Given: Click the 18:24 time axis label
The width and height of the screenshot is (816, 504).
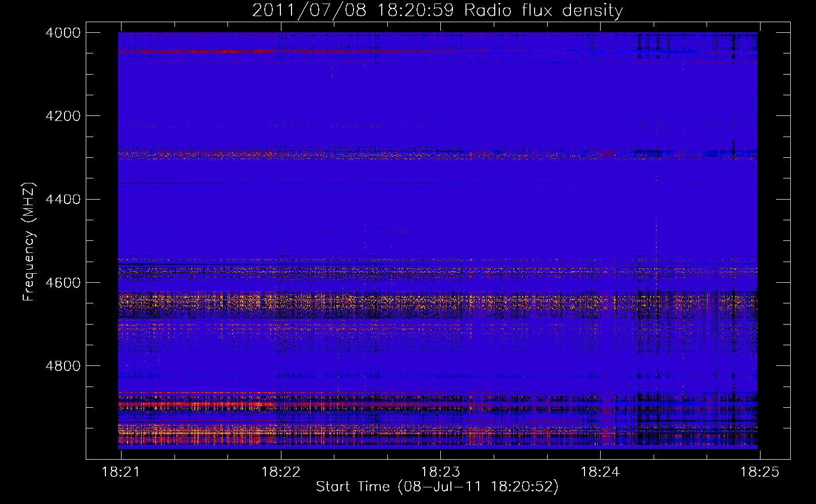Looking at the screenshot, I should pyautogui.click(x=600, y=472).
